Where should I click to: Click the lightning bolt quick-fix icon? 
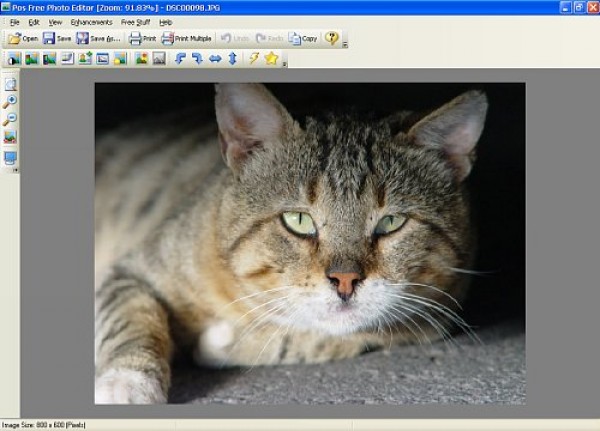(x=254, y=58)
